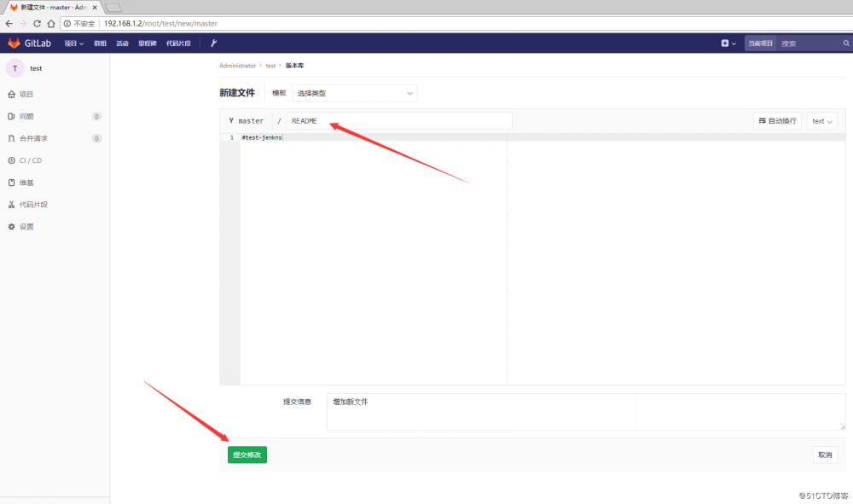Click the green 提交修改 commit button
The image size is (853, 504).
coord(247,455)
